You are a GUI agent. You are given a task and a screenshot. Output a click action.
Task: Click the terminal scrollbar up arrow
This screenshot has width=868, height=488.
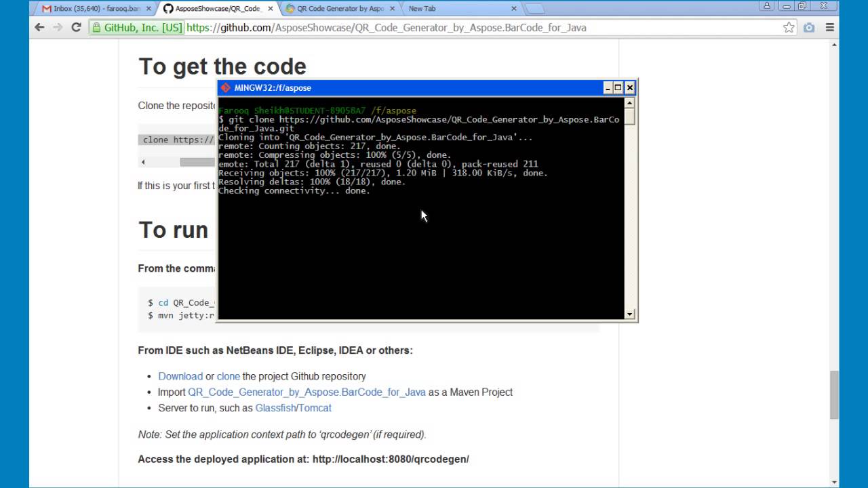[629, 103]
